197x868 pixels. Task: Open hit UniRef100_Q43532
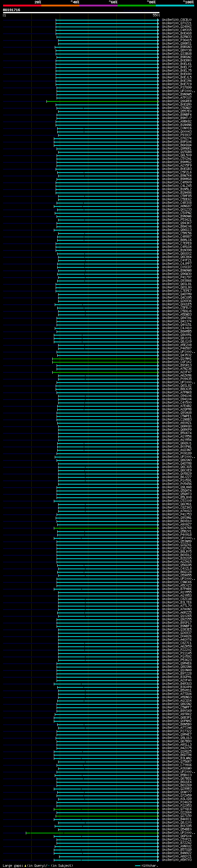pos(176,355)
